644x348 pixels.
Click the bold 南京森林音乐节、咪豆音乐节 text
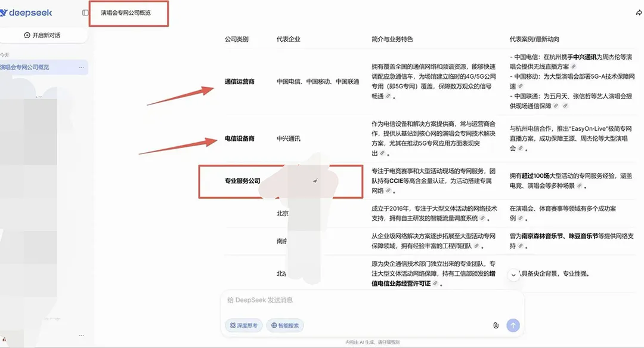[x=560, y=236]
